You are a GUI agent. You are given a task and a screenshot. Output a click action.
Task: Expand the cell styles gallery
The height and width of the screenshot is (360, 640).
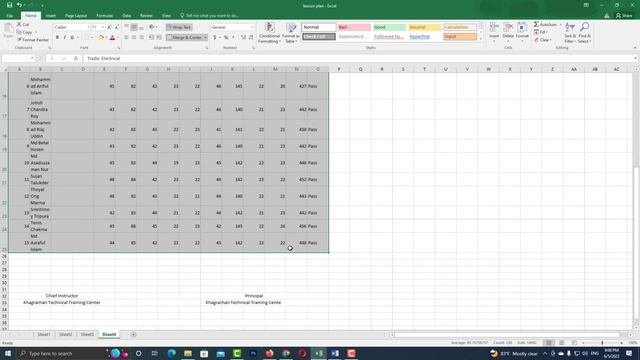click(480, 39)
